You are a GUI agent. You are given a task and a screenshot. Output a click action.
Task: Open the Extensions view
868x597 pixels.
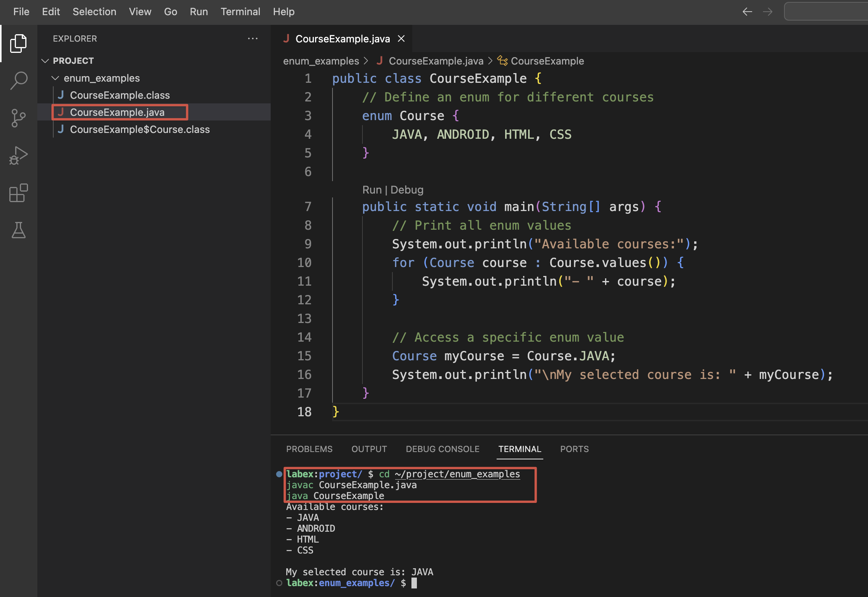pos(18,193)
